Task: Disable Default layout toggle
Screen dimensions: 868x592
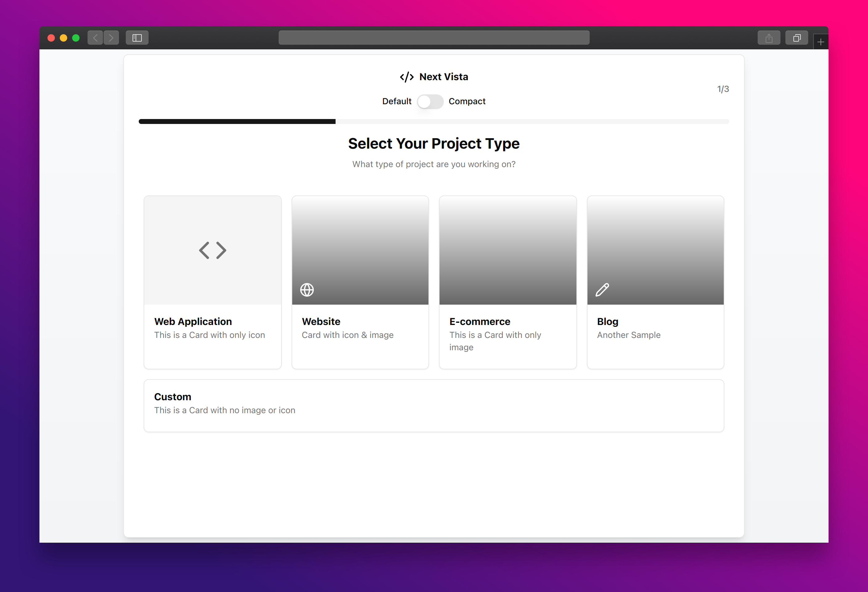Action: [x=429, y=101]
